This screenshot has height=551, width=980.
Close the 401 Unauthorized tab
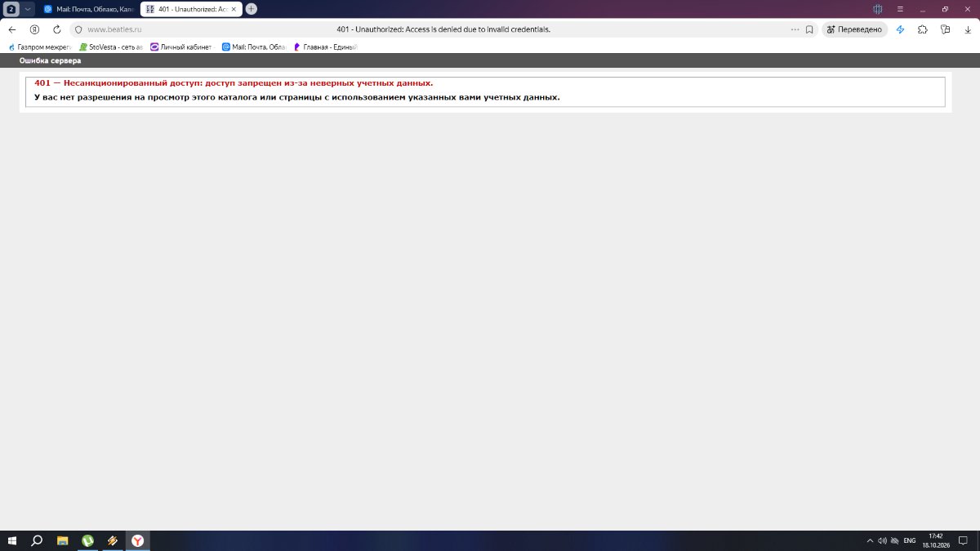pos(234,9)
